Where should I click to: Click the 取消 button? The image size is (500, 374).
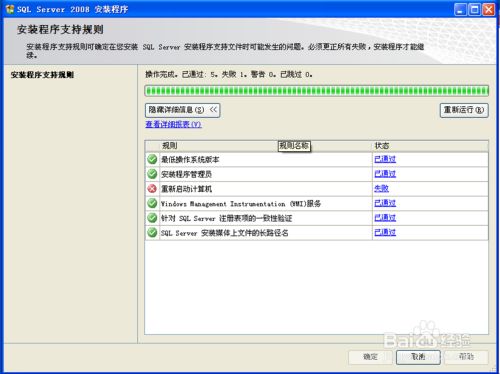(418, 357)
